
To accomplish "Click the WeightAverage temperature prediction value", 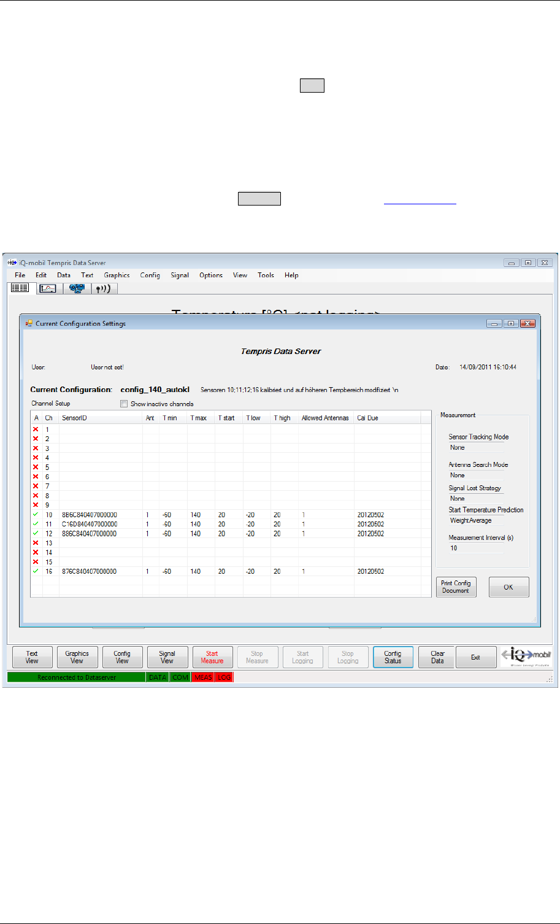I will pos(475,520).
